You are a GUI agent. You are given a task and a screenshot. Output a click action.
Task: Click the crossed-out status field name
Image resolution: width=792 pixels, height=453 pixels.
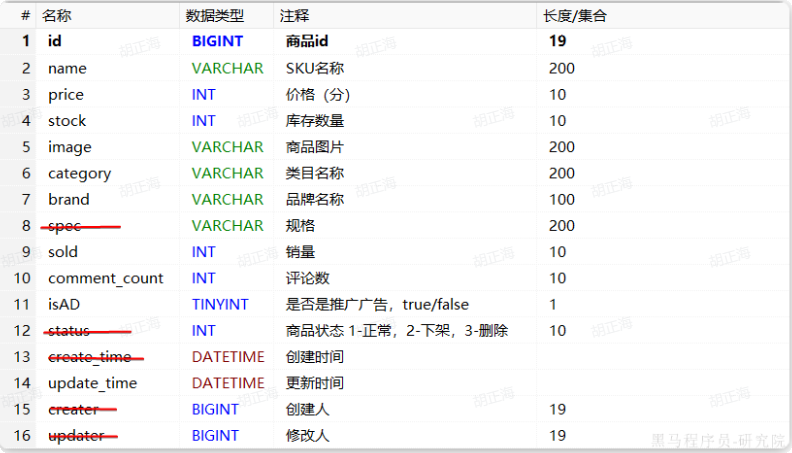pyautogui.click(x=69, y=331)
